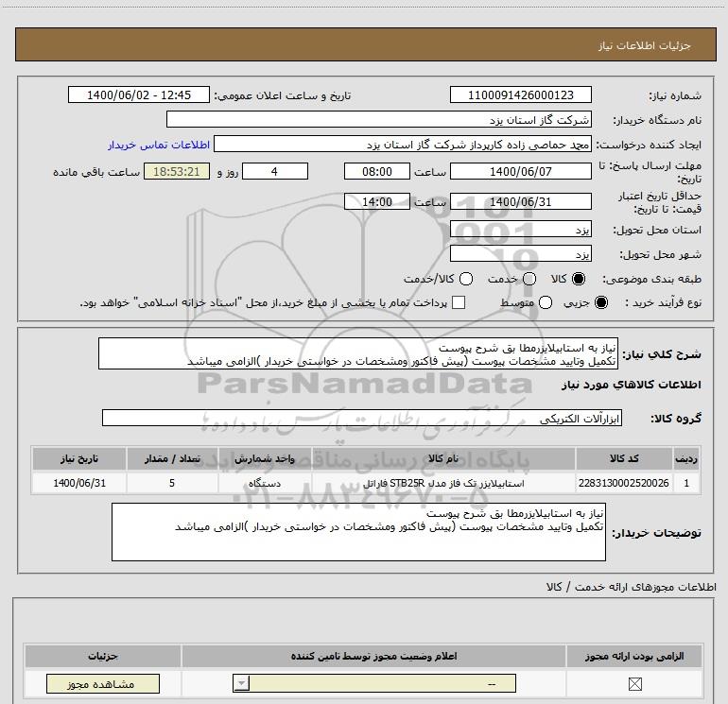Click the کد کالا column header
The width and height of the screenshot is (728, 704).
click(x=624, y=458)
